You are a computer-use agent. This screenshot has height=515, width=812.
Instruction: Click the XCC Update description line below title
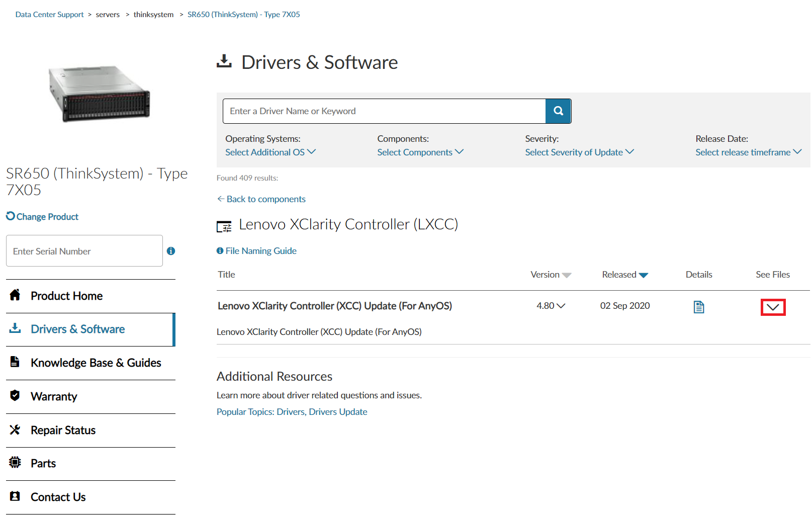(319, 332)
